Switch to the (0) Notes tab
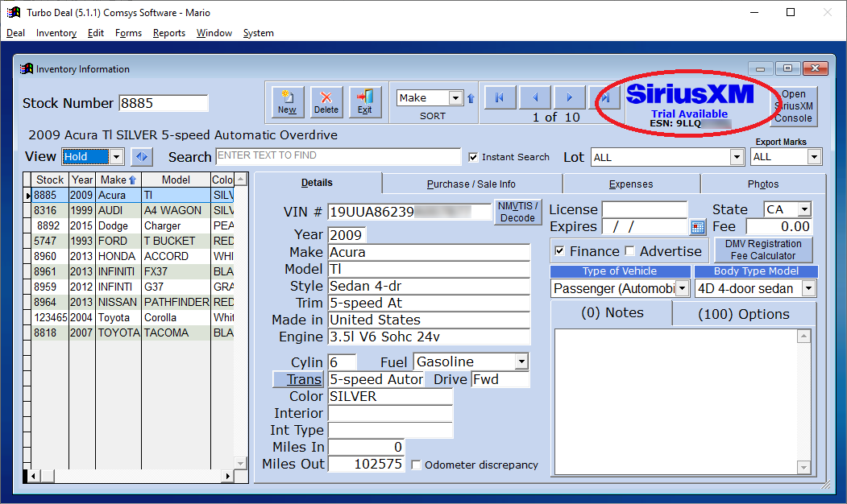Viewport: 847px width, 504px height. coord(612,313)
